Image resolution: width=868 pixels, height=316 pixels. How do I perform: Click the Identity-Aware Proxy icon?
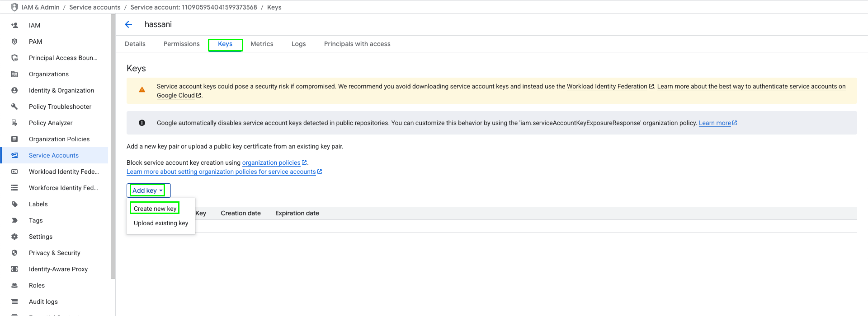tap(14, 269)
